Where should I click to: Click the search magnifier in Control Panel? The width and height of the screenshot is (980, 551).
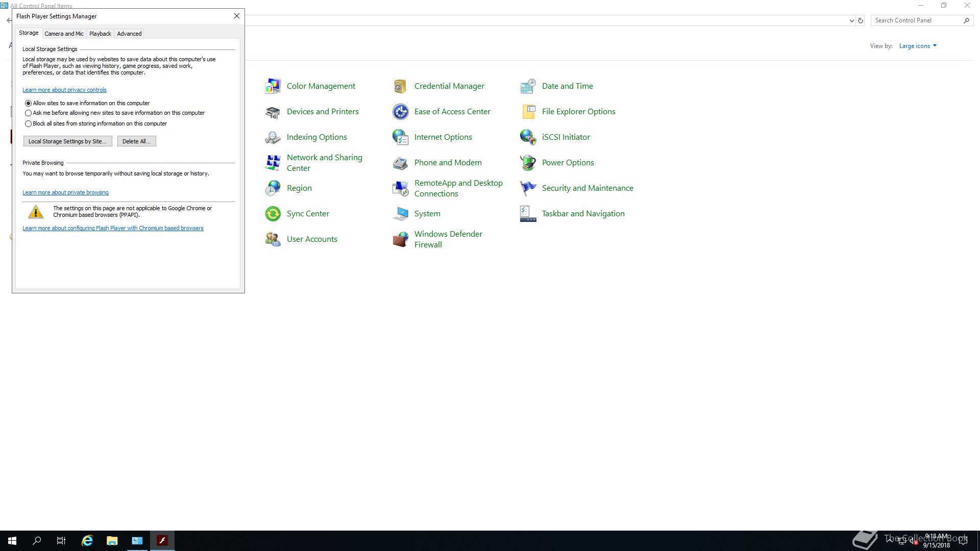(966, 20)
